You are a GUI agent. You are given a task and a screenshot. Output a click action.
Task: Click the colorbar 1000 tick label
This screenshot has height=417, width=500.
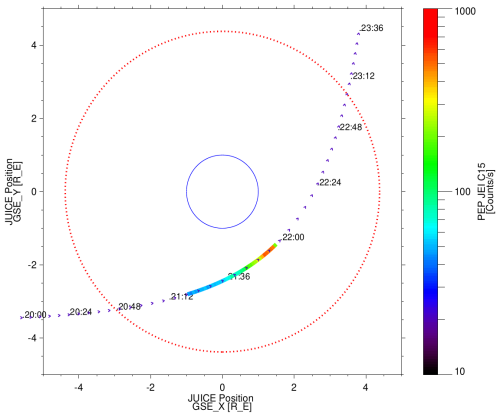pyautogui.click(x=465, y=11)
